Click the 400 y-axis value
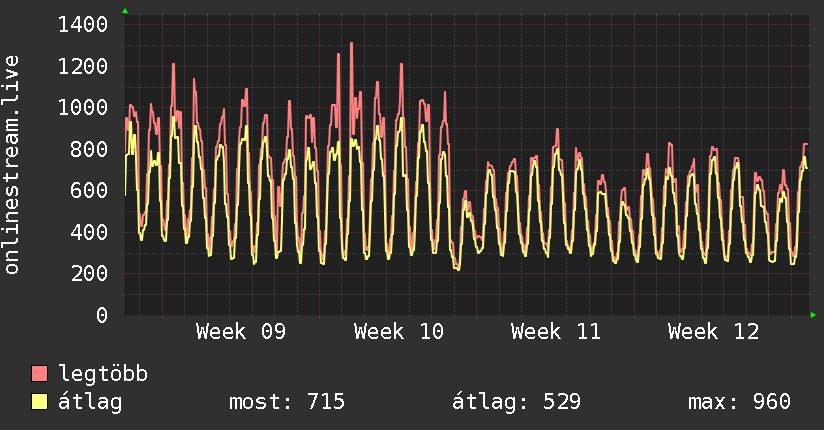Image resolution: width=824 pixels, height=430 pixels. point(89,232)
